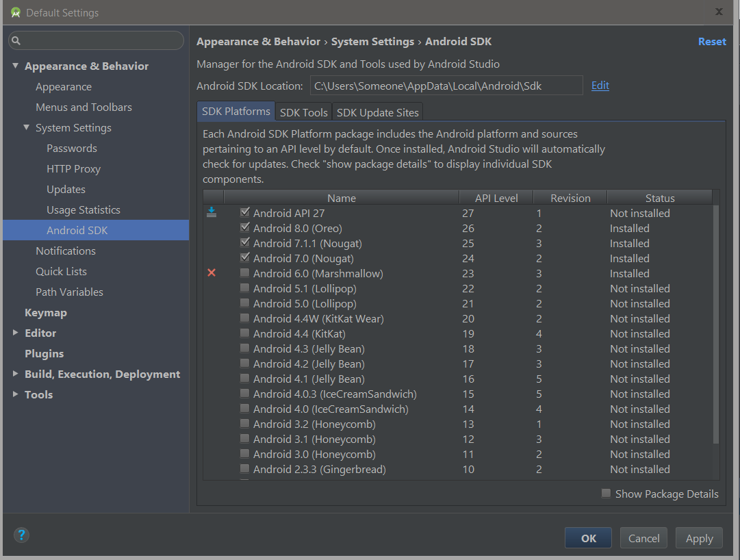Sort table by Revision column header
The width and height of the screenshot is (740, 560).
pos(570,198)
